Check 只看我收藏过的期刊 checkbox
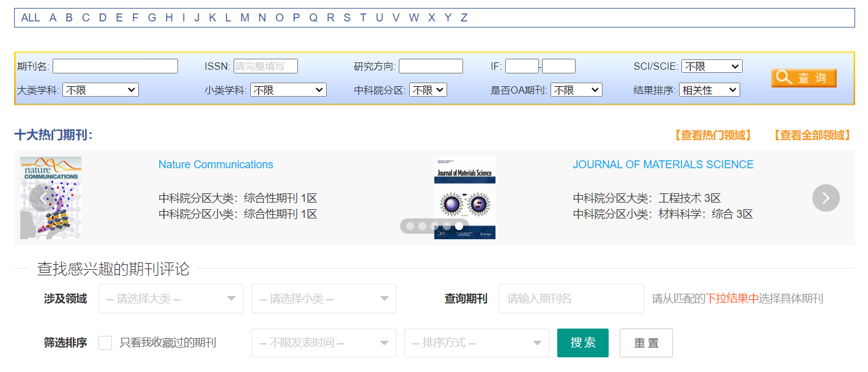868x372 pixels. coord(105,343)
